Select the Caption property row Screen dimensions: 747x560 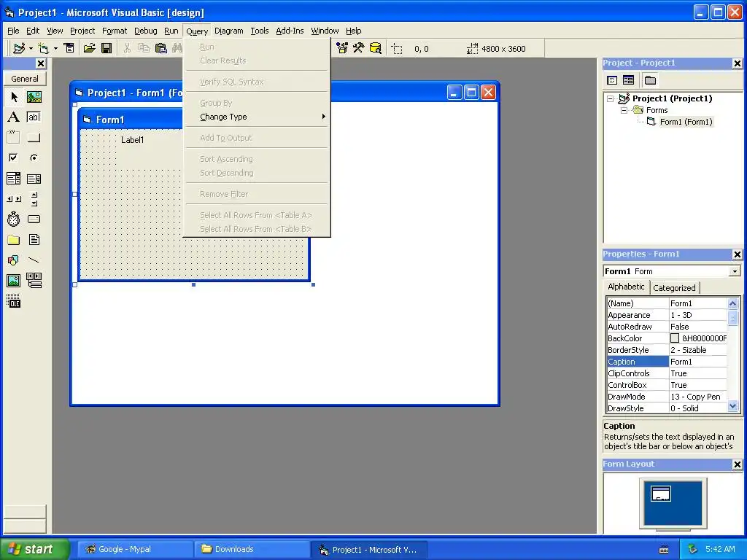click(x=667, y=362)
